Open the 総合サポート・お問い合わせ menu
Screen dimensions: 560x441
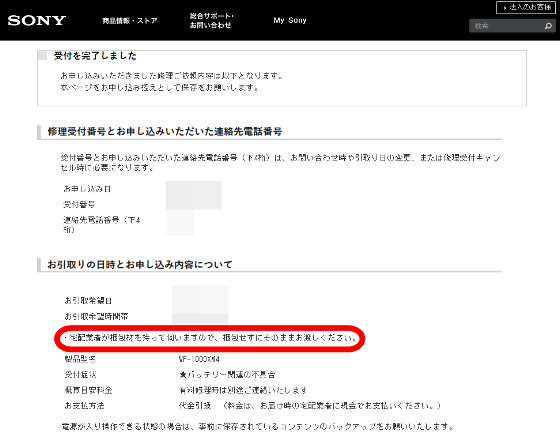point(211,21)
